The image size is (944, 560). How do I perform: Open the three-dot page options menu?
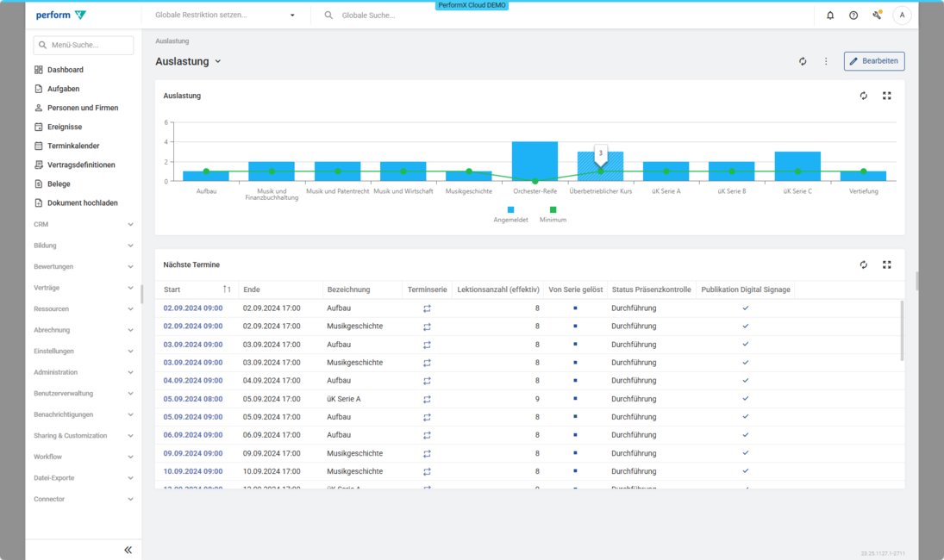pos(826,61)
